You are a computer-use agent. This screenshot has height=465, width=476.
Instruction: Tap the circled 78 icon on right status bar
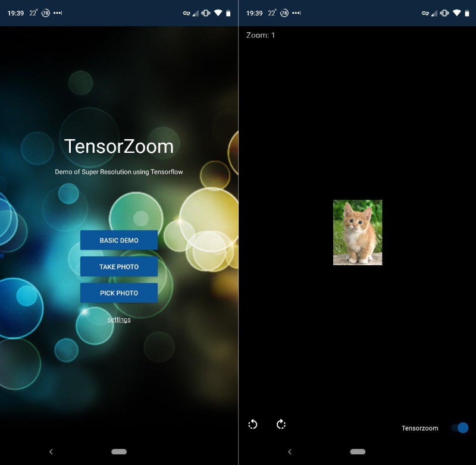(x=284, y=13)
